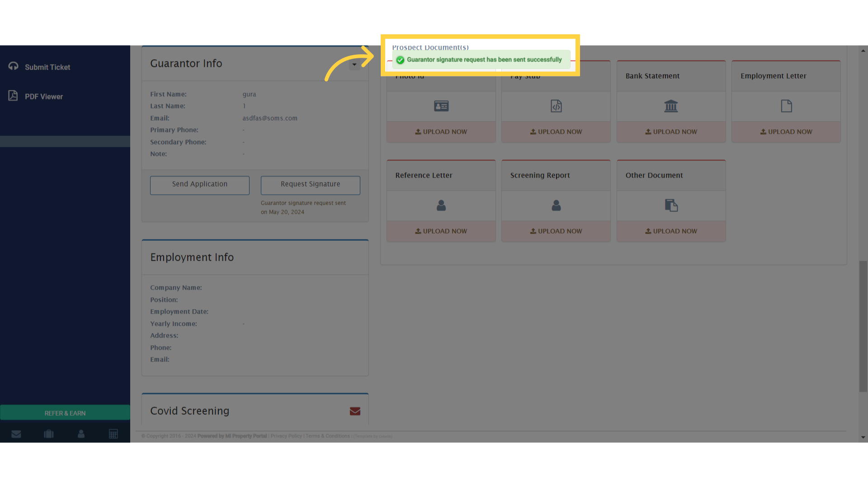Click the profile person icon in bottom bar
Viewport: 868px width, 488px height.
81,434
